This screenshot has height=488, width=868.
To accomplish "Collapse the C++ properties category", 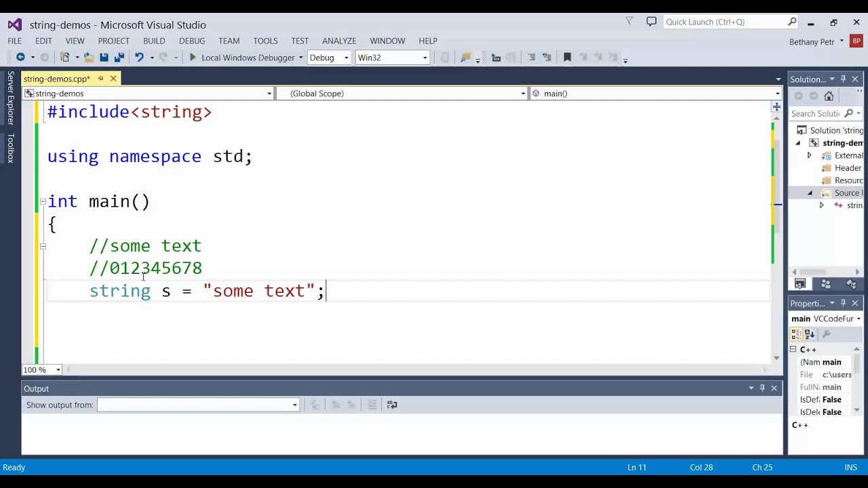I will click(x=793, y=350).
